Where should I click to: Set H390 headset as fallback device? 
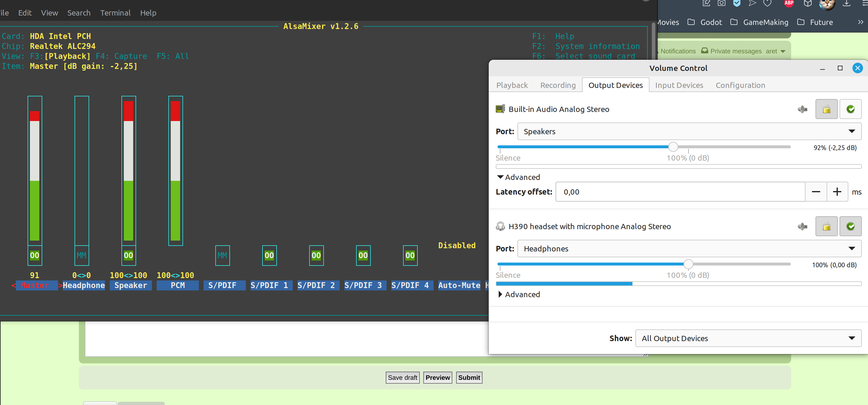point(850,226)
